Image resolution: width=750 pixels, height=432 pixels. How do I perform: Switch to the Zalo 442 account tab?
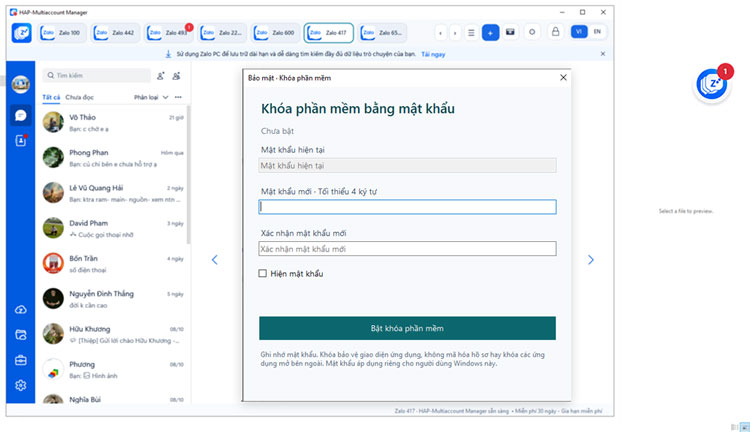tap(116, 33)
